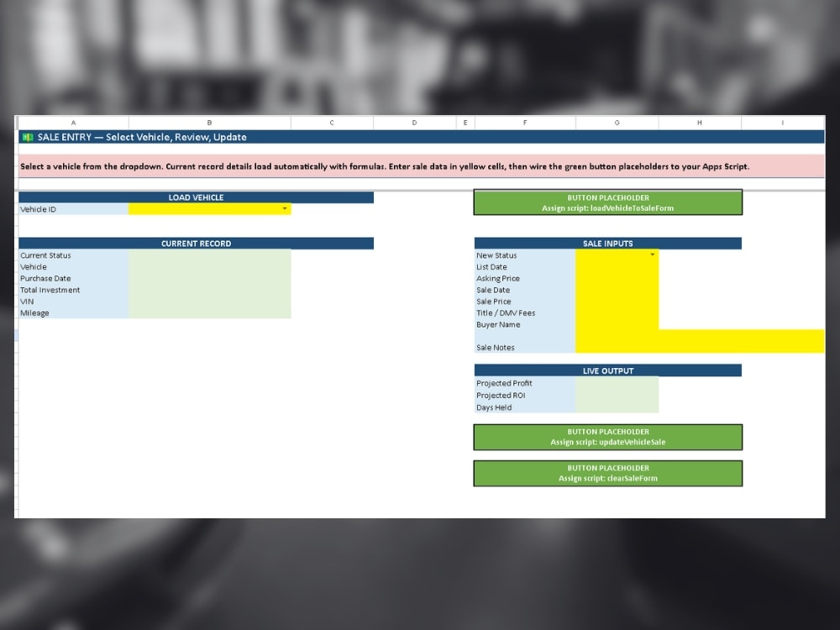Select the yellow List Date input cell
The width and height of the screenshot is (840, 630).
[617, 267]
